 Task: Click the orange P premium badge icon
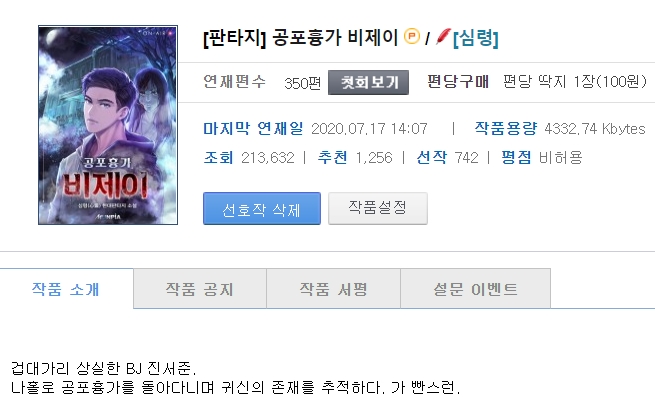click(412, 36)
